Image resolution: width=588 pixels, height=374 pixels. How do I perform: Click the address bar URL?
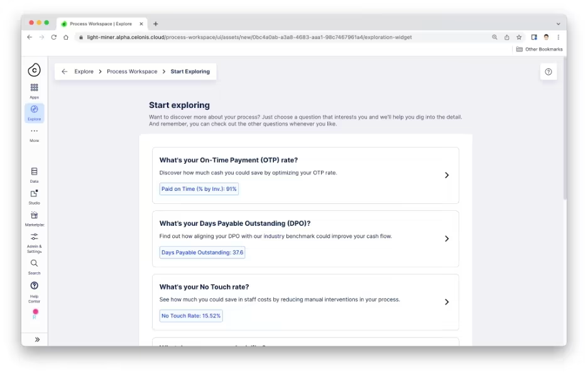(x=249, y=37)
